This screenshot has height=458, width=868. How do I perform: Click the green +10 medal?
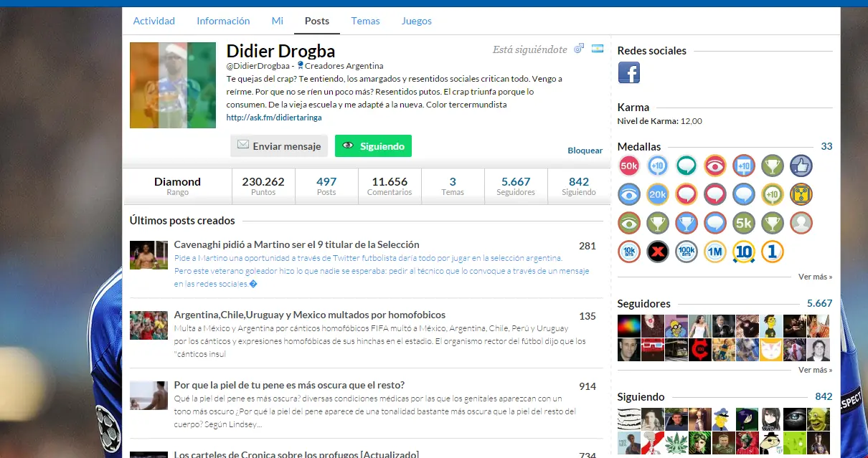coord(773,194)
